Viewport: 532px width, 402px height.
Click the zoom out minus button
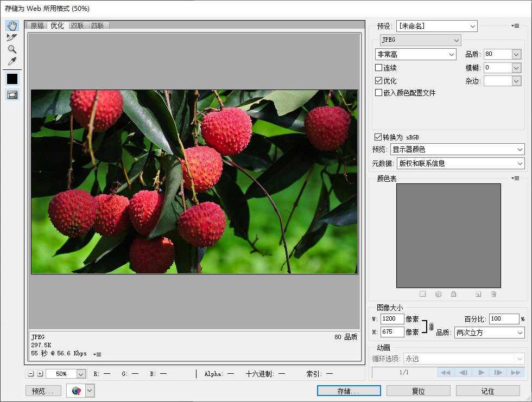[31, 374]
